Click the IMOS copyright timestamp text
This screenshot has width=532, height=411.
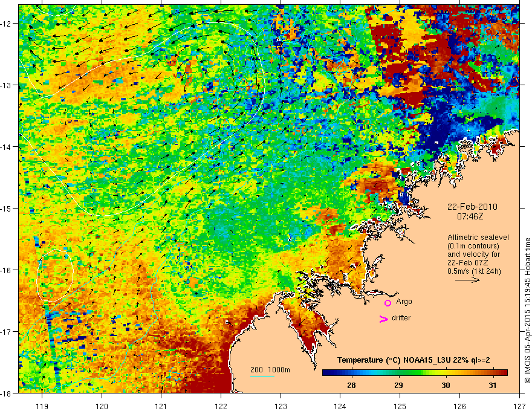pyautogui.click(x=527, y=312)
